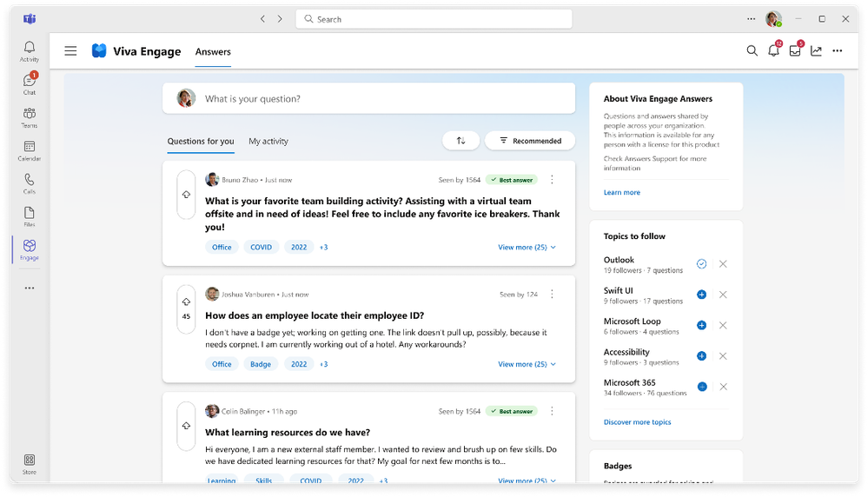Image resolution: width=868 pixels, height=497 pixels.
Task: Toggle the sort order button
Action: pos(461,141)
